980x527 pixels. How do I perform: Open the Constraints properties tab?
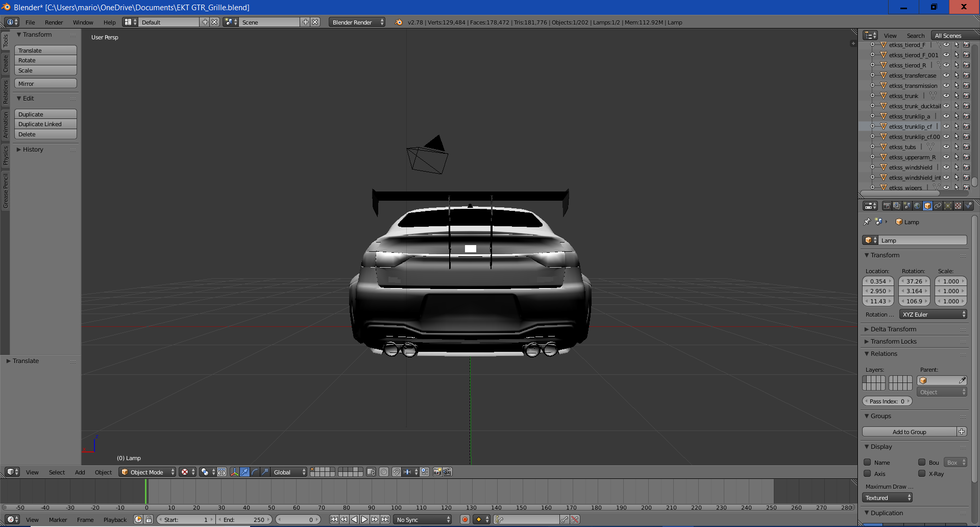coord(938,206)
